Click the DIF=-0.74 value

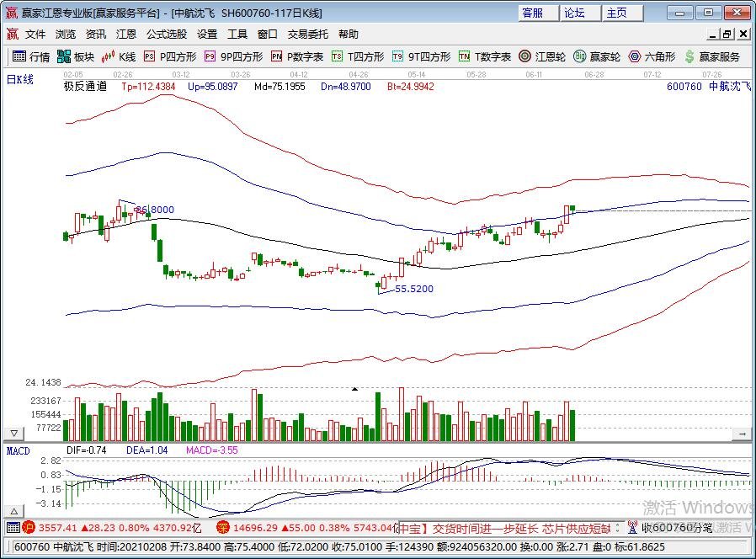click(87, 450)
